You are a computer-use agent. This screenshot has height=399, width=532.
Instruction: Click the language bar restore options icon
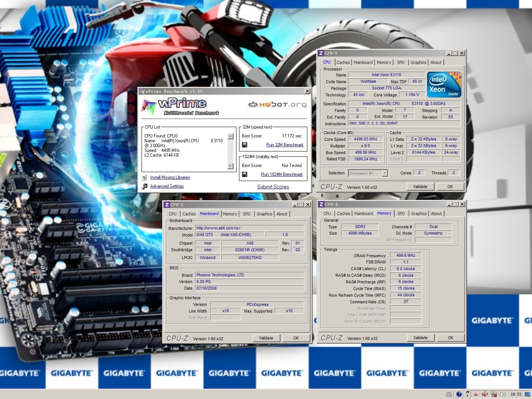[467, 392]
